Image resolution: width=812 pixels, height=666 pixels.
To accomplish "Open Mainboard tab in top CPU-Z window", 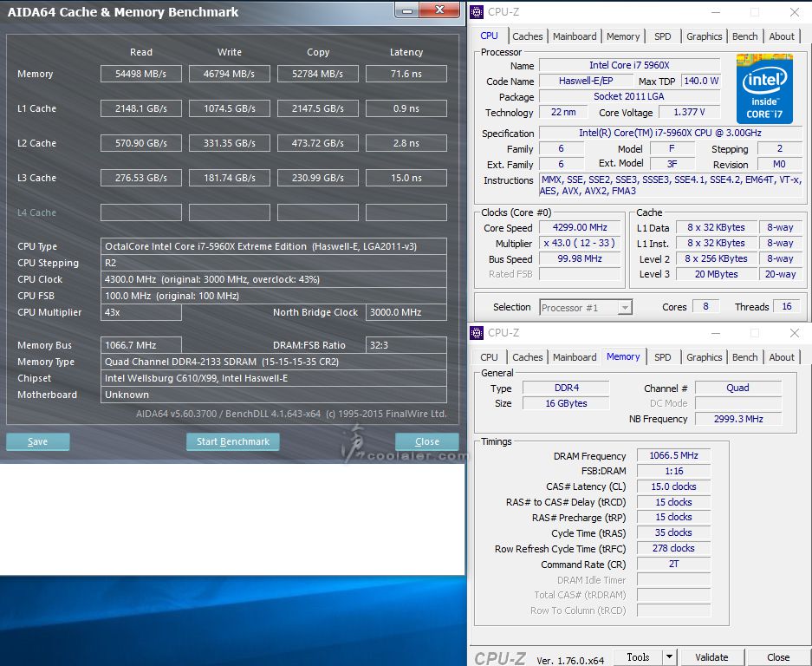I will pyautogui.click(x=575, y=36).
